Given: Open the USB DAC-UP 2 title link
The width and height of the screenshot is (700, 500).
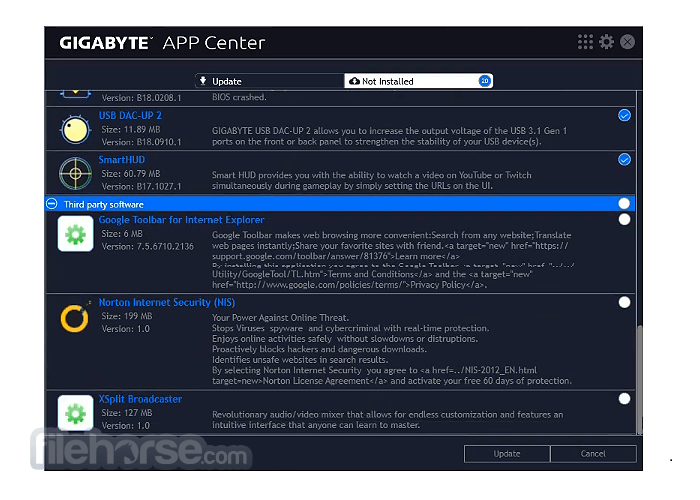Looking at the screenshot, I should pos(130,116).
